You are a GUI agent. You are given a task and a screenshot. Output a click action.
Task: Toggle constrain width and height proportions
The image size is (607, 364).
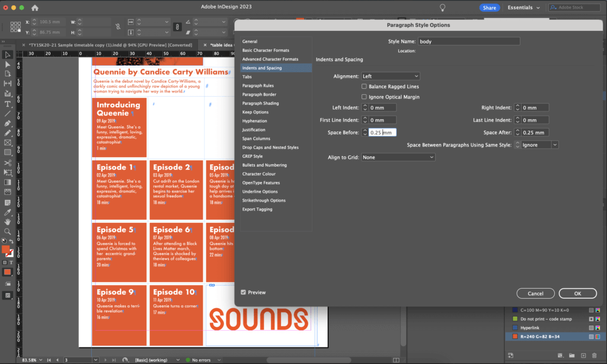click(118, 27)
